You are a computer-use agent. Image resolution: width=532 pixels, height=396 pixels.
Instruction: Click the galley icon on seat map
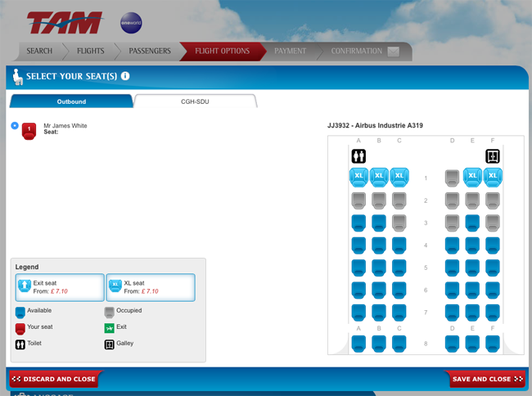tap(493, 156)
